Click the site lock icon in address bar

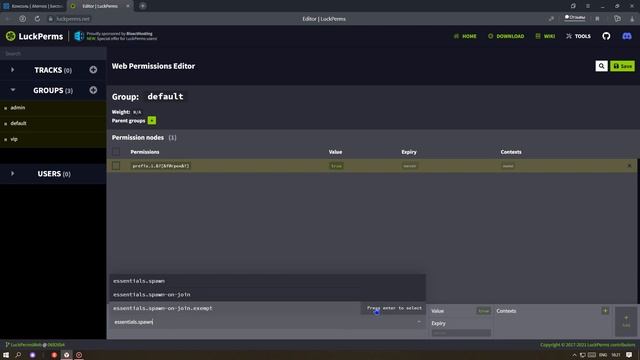coord(51,19)
